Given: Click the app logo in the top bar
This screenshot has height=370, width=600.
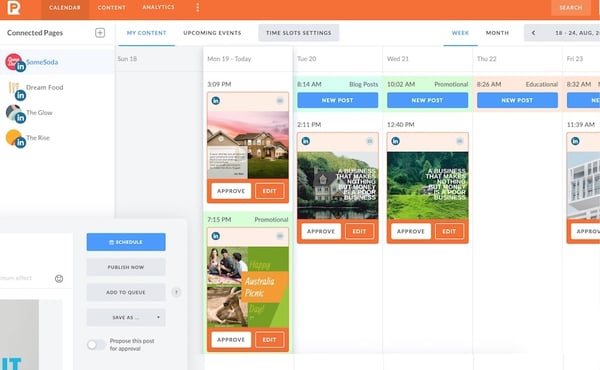Looking at the screenshot, I should click(x=14, y=7).
